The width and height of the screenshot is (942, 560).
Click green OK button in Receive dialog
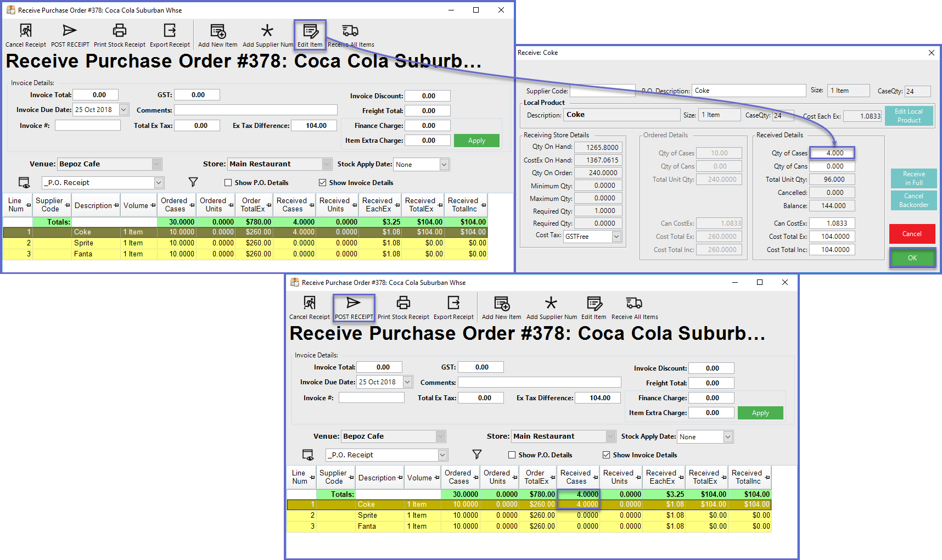(x=912, y=258)
